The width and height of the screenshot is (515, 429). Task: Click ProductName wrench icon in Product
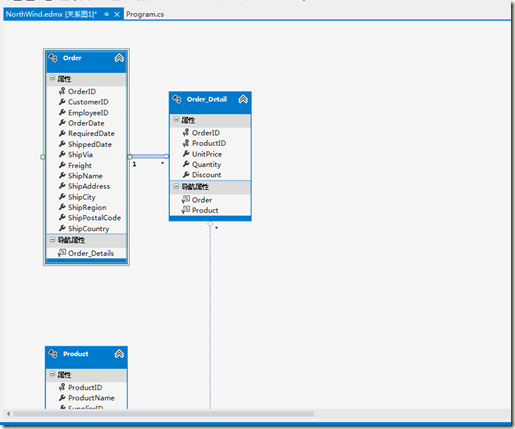coord(62,397)
